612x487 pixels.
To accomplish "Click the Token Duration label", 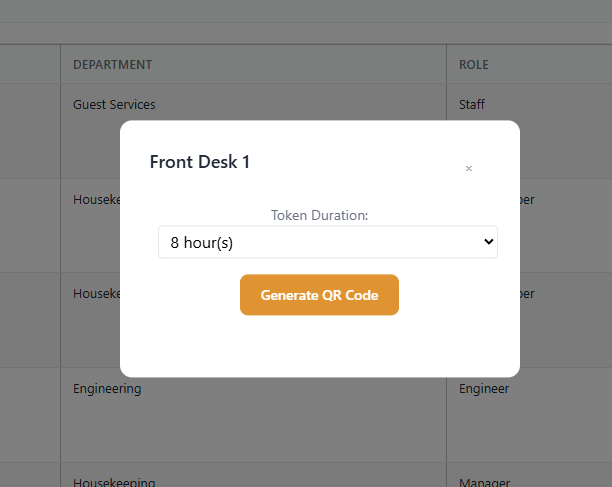I will click(x=319, y=215).
